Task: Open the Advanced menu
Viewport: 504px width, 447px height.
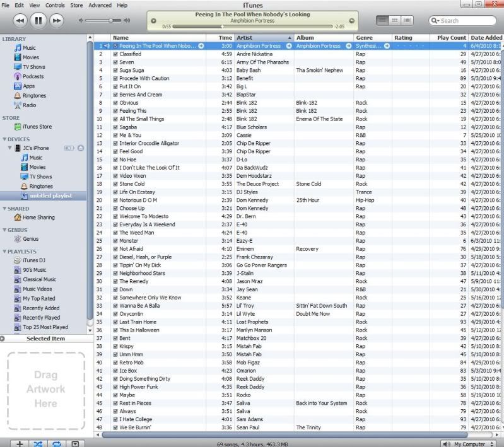Action: click(x=100, y=5)
